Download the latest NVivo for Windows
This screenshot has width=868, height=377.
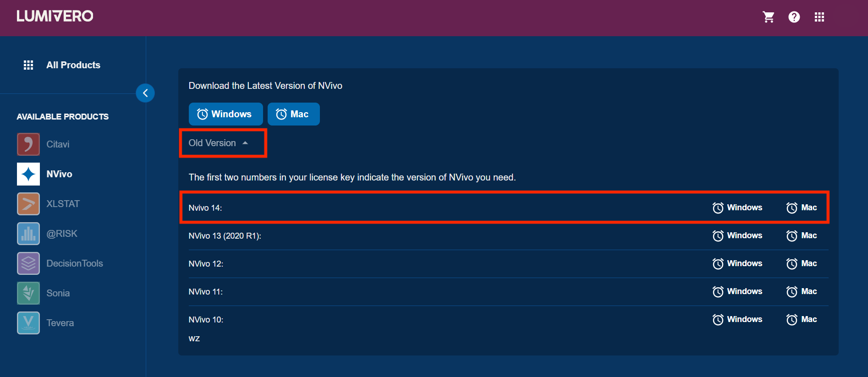click(x=225, y=114)
